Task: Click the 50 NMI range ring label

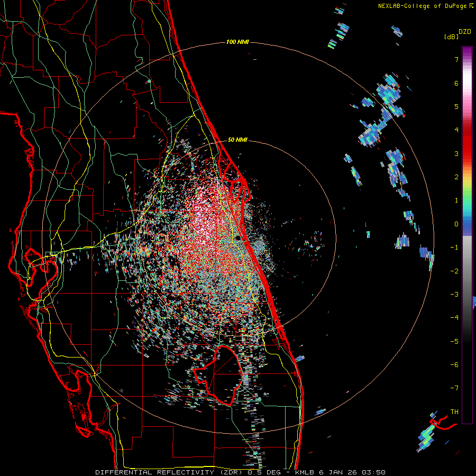Action: click(237, 140)
